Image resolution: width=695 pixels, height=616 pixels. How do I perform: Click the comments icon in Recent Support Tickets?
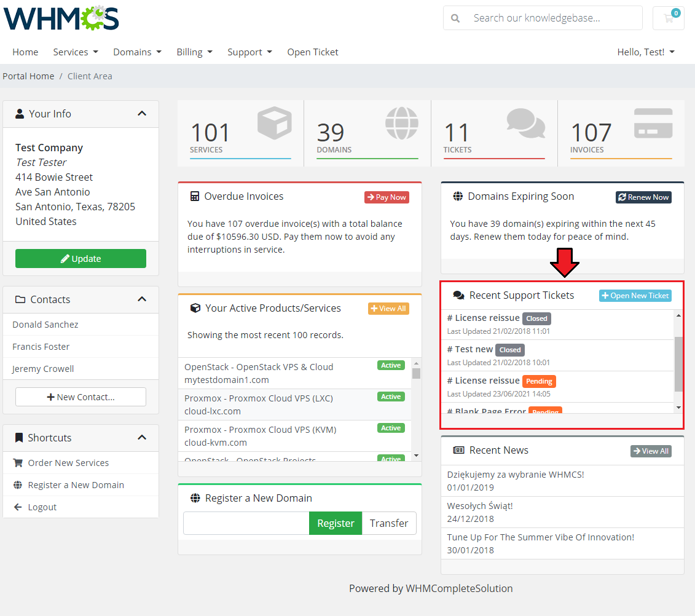459,295
